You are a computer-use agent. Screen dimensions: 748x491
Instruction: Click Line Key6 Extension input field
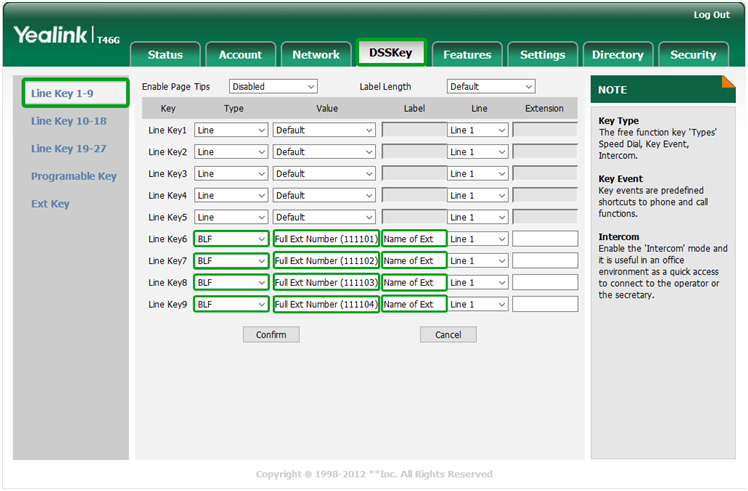click(545, 239)
